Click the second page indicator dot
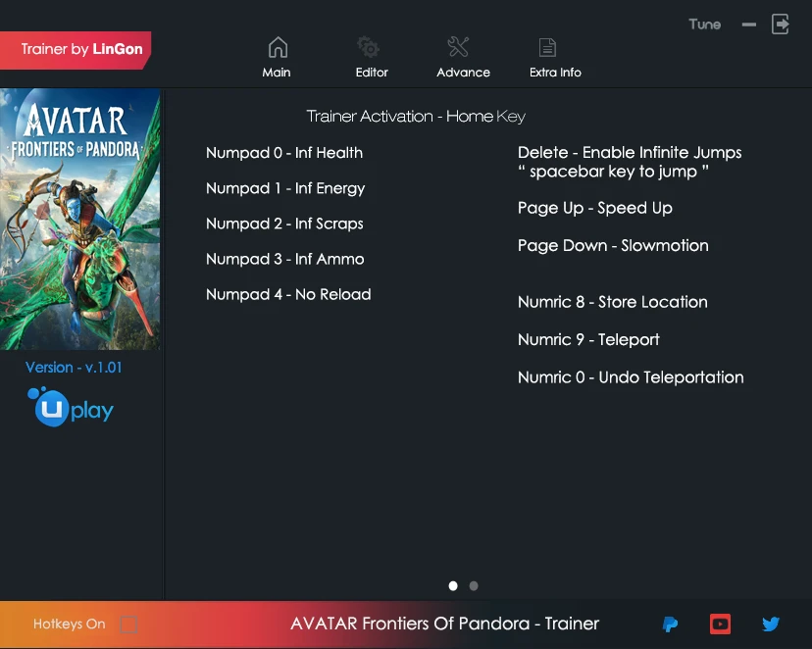 [474, 585]
